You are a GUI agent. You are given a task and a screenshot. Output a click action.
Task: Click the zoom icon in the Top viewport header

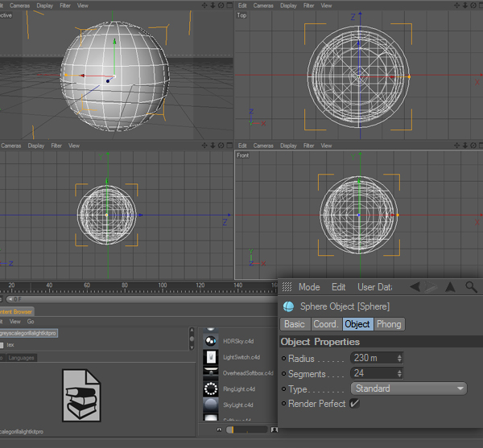pyautogui.click(x=465, y=6)
